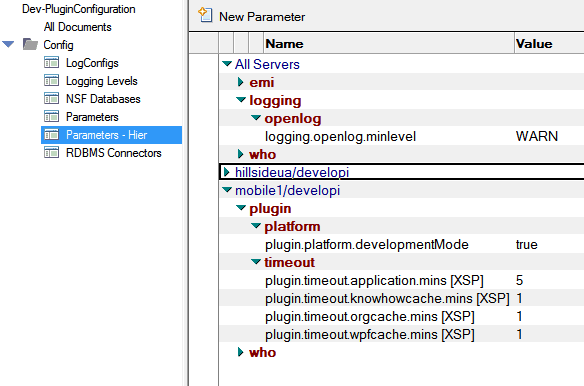The height and width of the screenshot is (386, 584).
Task: Click the value 1 for wpfcache.mins
Action: click(x=519, y=334)
